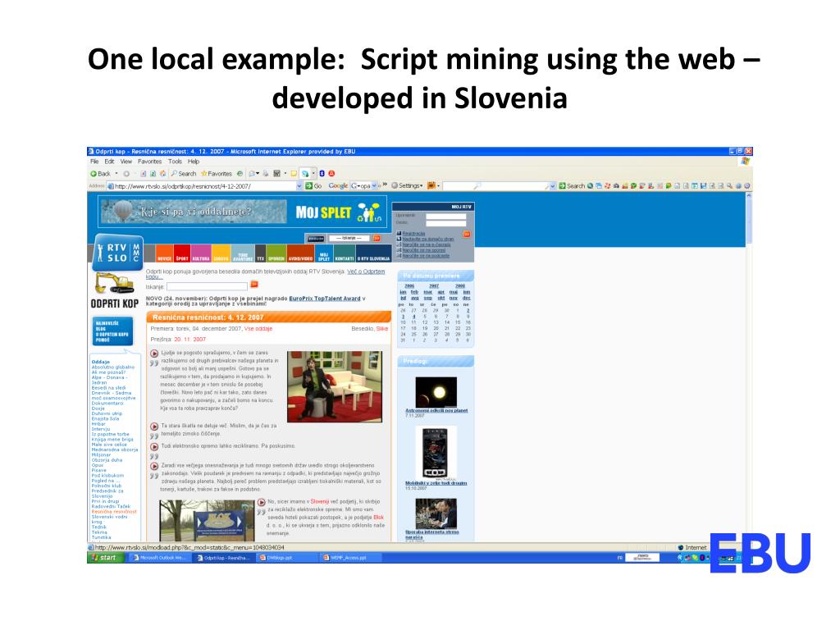Screen dimensions: 840x630
Task: Click the green Go button
Action: [313, 186]
